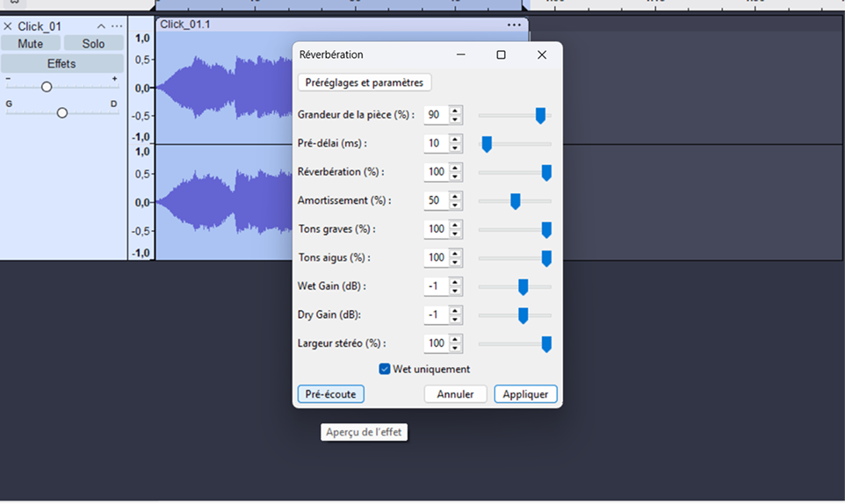Click the Réverbération percentage input field
845x504 pixels.
pos(436,172)
